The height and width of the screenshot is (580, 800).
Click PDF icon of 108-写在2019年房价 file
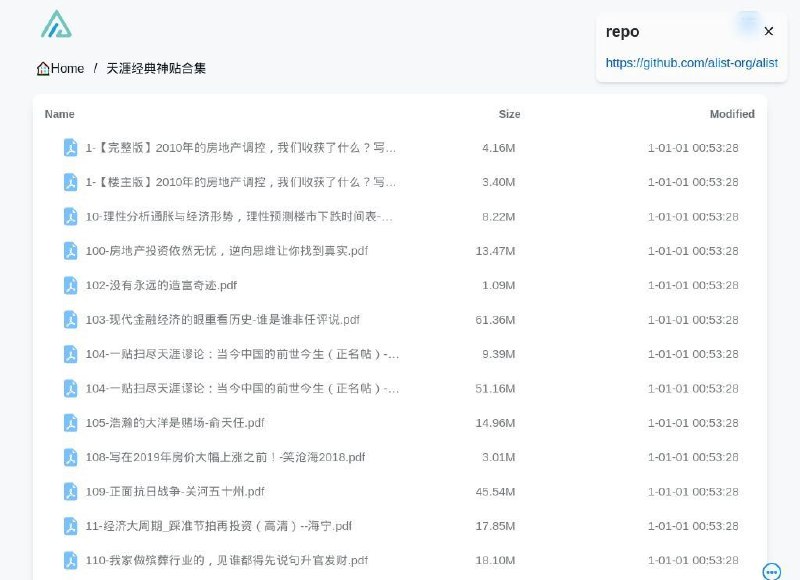coord(71,457)
